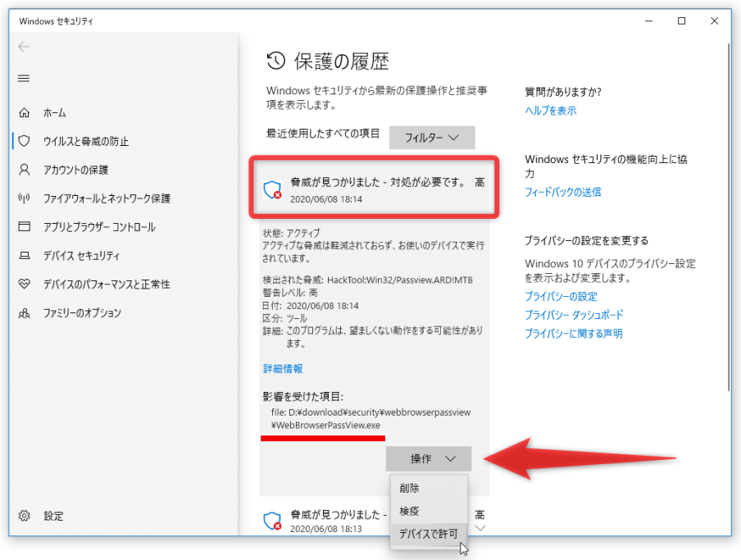This screenshot has height=560, width=741.
Task: Click the 状態: アクティブ status text
Action: [291, 233]
